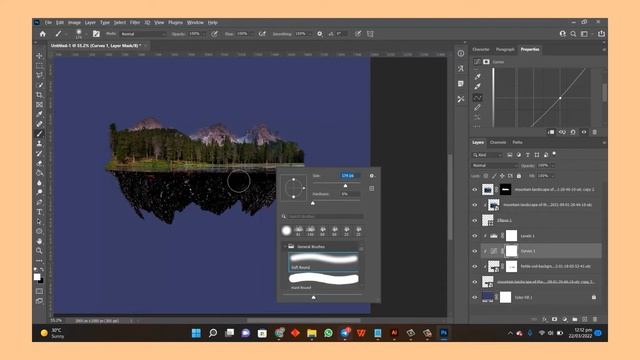Screen dimensions: 640x360
Task: Open brush picker gear settings icon
Action: (372, 176)
